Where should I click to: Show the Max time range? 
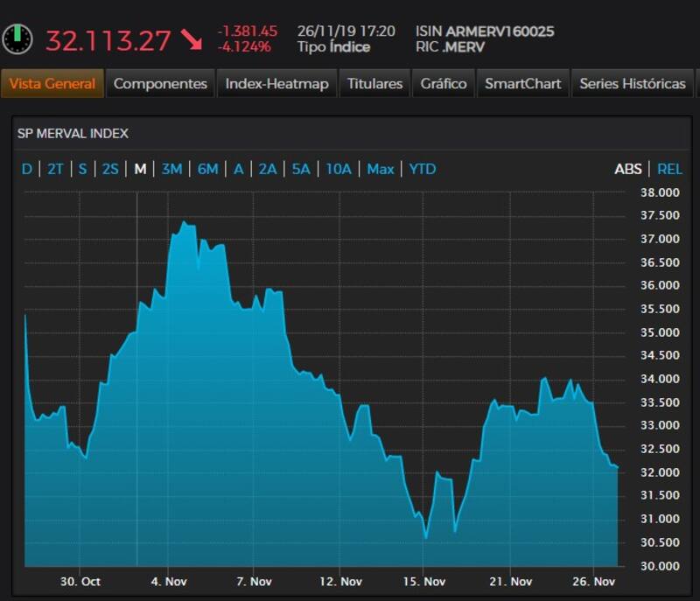[x=380, y=169]
